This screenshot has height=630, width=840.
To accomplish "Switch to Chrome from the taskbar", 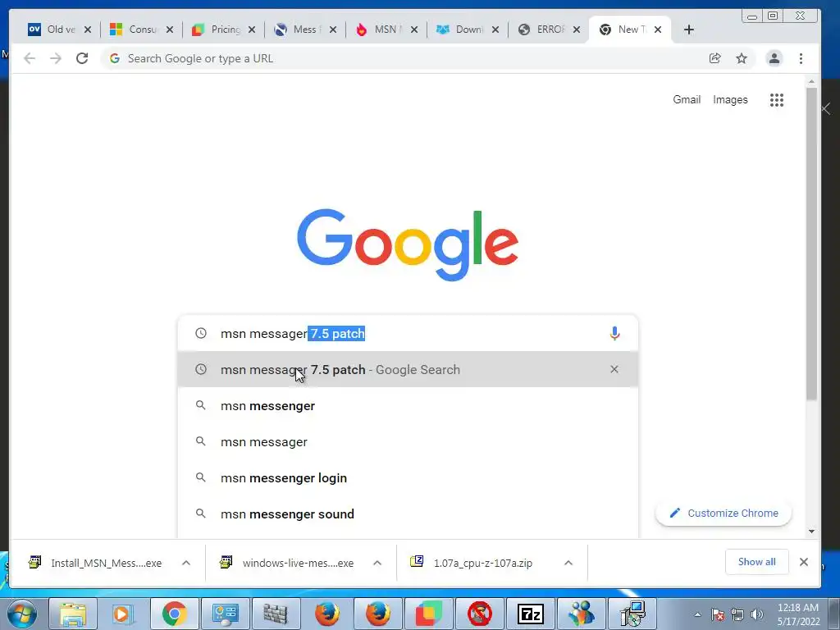I will (174, 614).
